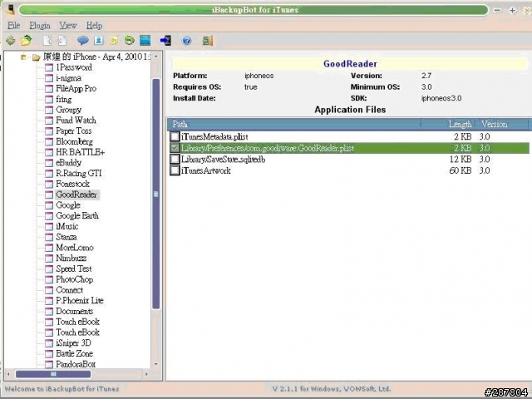Select HR BATTLE+ in the tree
Viewport: 532px width, 399px height.
click(x=81, y=152)
